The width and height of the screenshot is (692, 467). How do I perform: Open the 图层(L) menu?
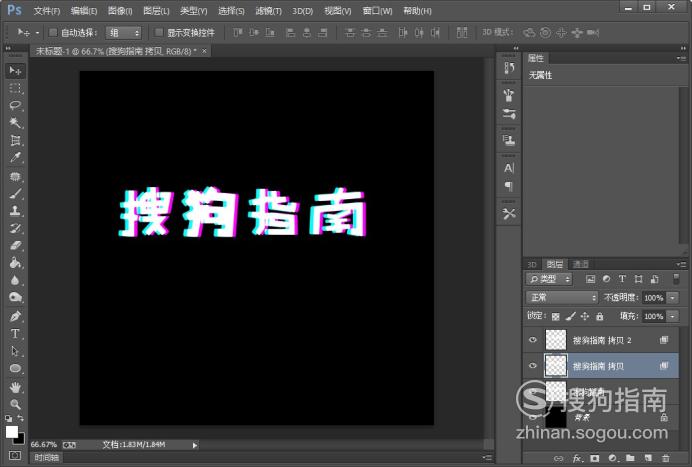pos(156,11)
